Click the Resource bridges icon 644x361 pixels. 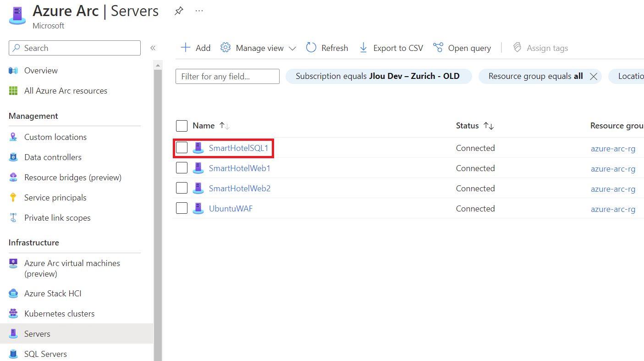click(13, 178)
